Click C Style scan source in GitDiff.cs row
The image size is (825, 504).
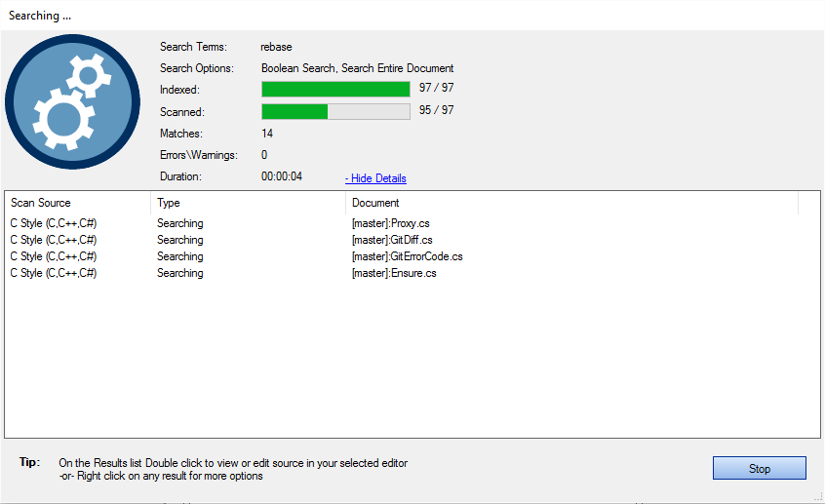[53, 240]
